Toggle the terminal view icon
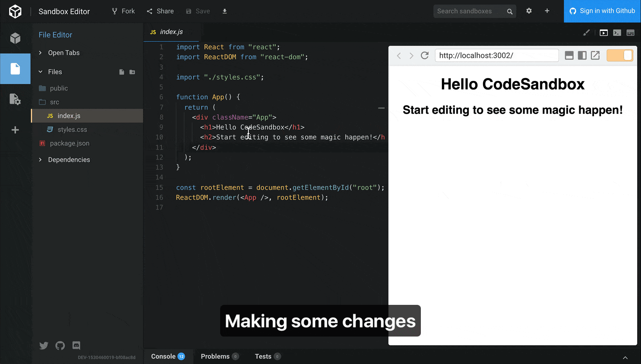Image resolution: width=641 pixels, height=364 pixels. pyautogui.click(x=617, y=33)
